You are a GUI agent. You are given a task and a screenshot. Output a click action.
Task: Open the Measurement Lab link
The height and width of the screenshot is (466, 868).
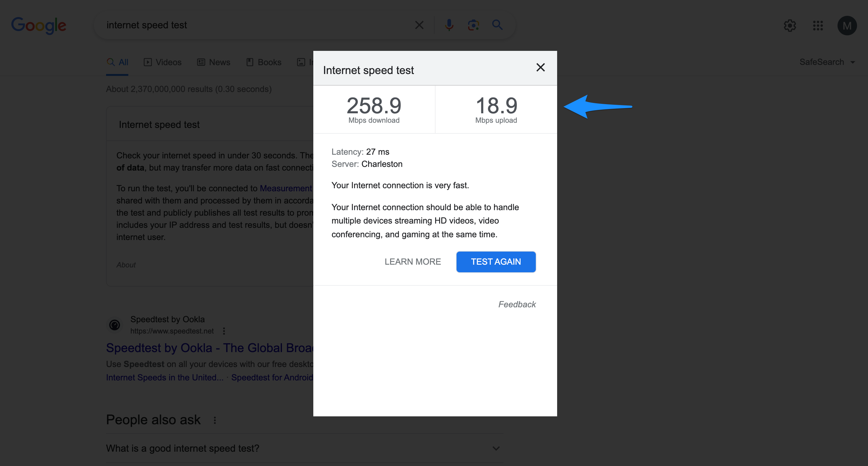(286, 188)
